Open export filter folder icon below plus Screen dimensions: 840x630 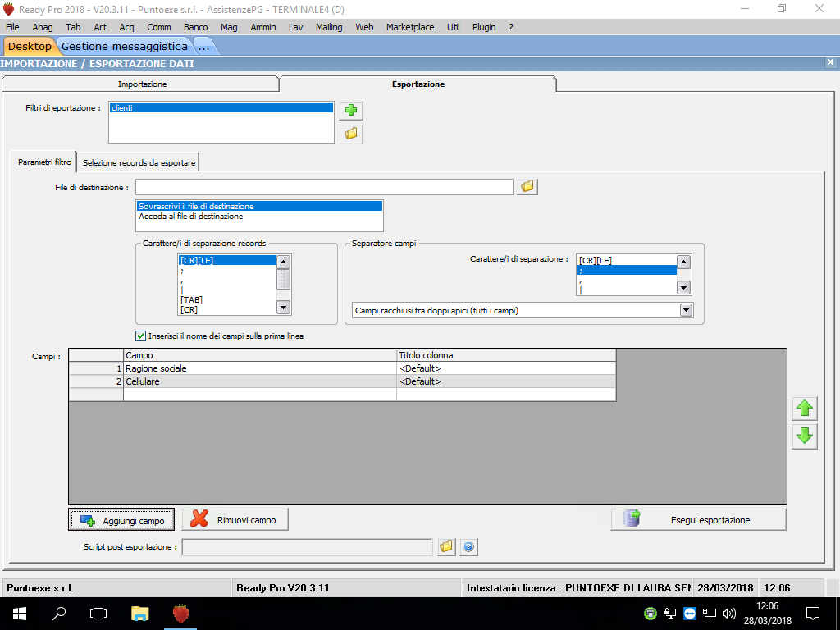[351, 134]
